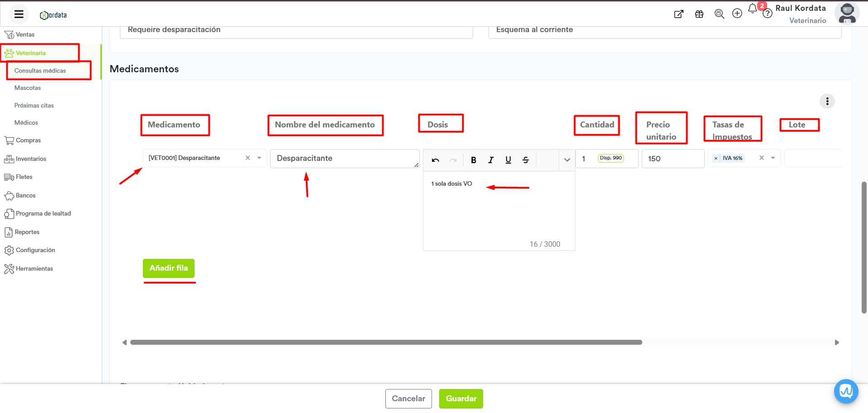Open the hamburger menu icon
The image size is (868, 413).
coord(19,14)
